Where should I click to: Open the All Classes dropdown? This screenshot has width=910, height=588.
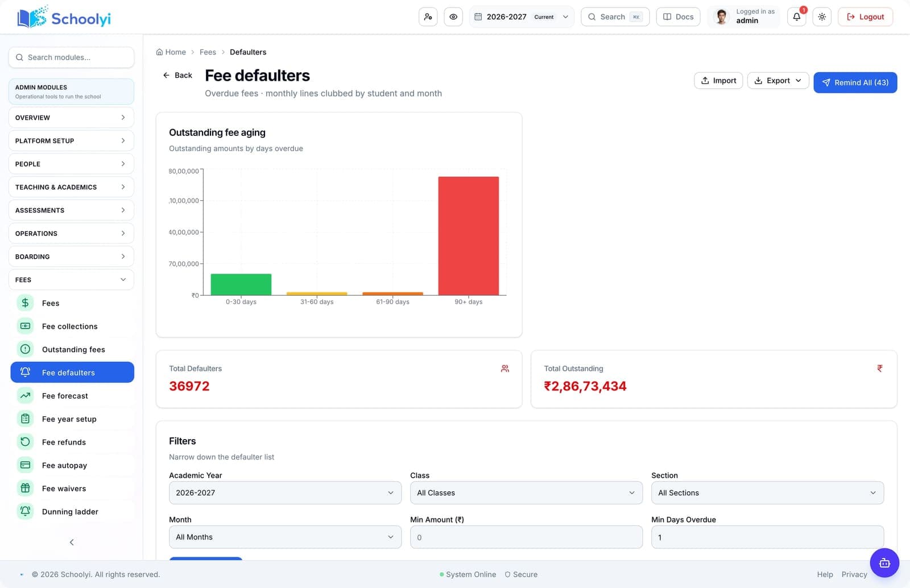point(526,492)
